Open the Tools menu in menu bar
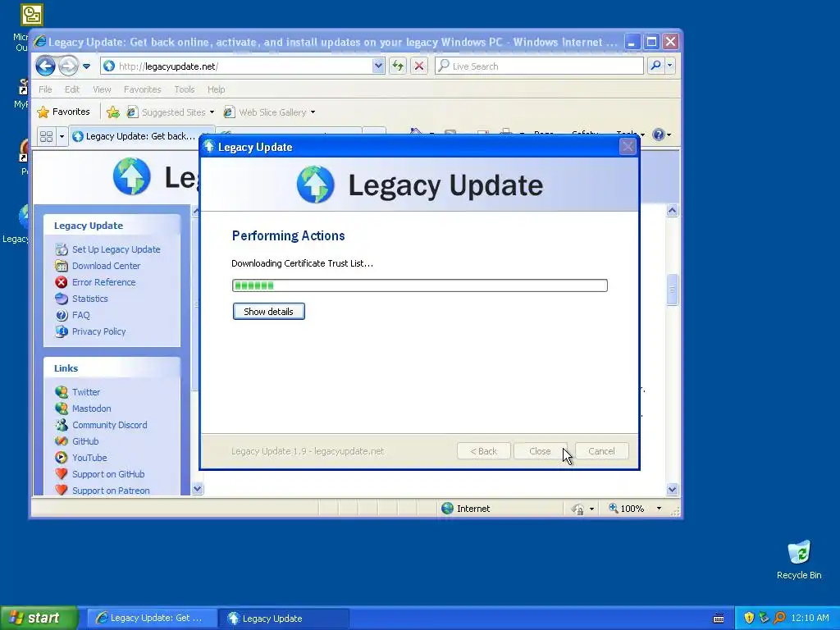840x630 pixels. tap(185, 89)
